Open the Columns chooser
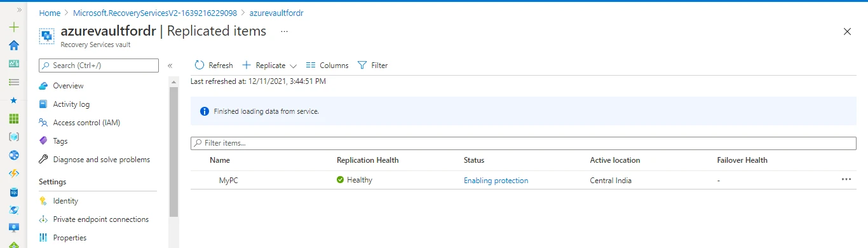The image size is (868, 248). point(327,65)
